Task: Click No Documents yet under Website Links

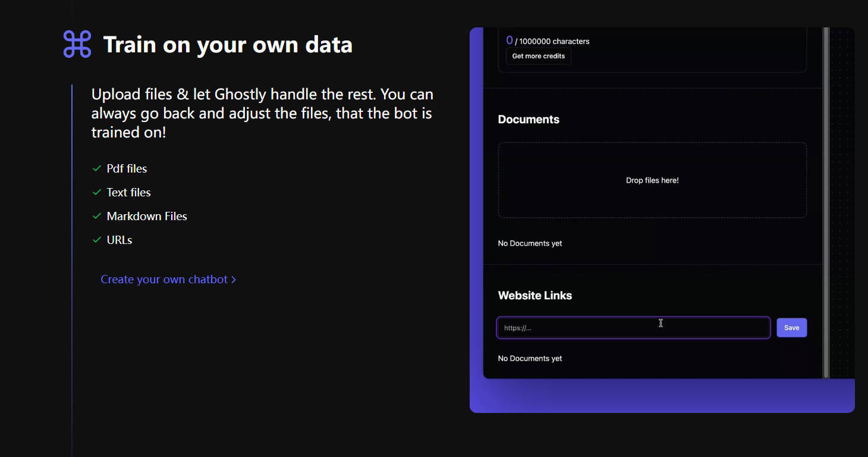Action: 530,358
